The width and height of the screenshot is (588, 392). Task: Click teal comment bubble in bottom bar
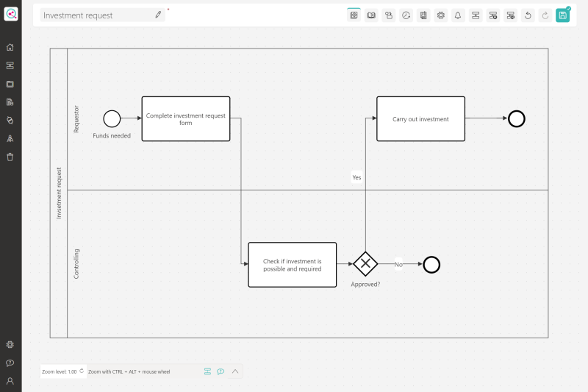(x=220, y=371)
